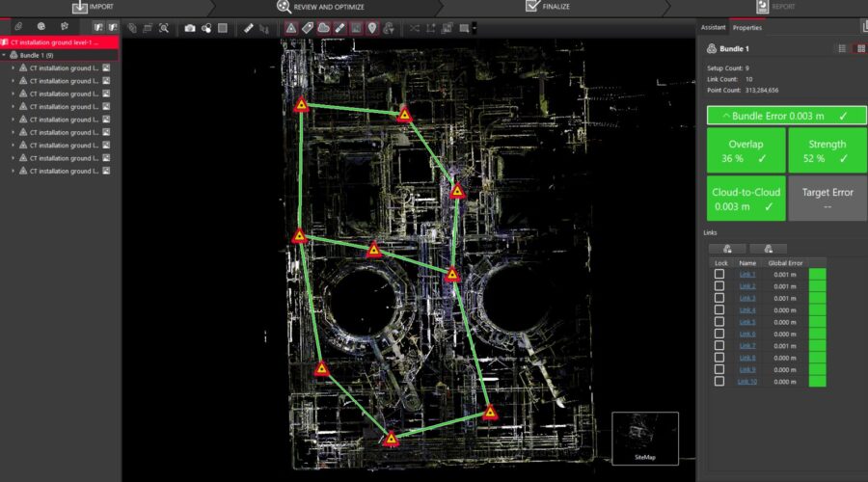Collapse the Bundle 1 (9) tree node

[6, 56]
